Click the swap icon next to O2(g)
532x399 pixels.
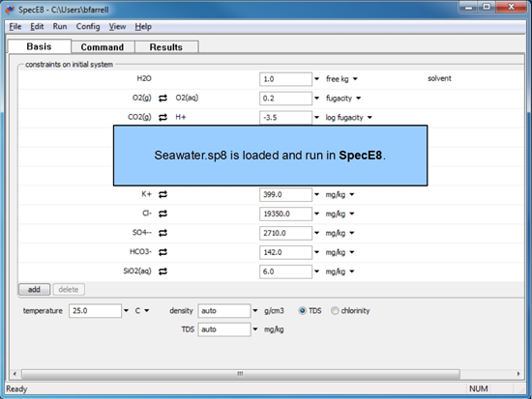(163, 99)
